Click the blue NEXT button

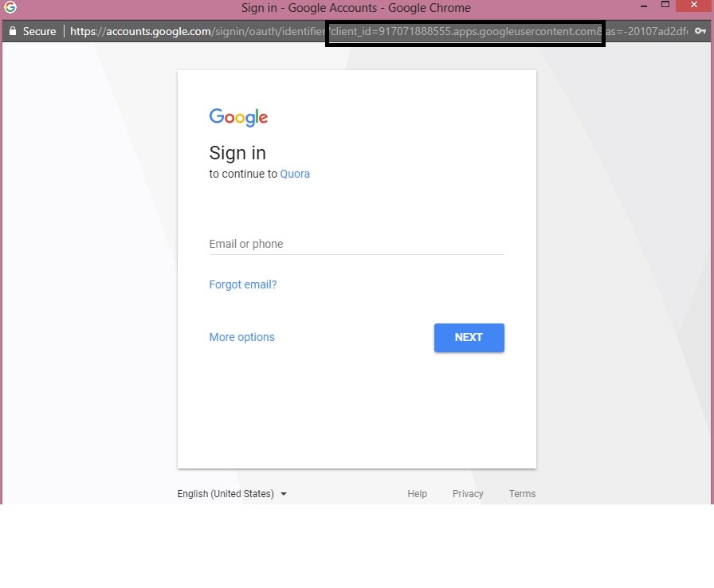coord(469,338)
